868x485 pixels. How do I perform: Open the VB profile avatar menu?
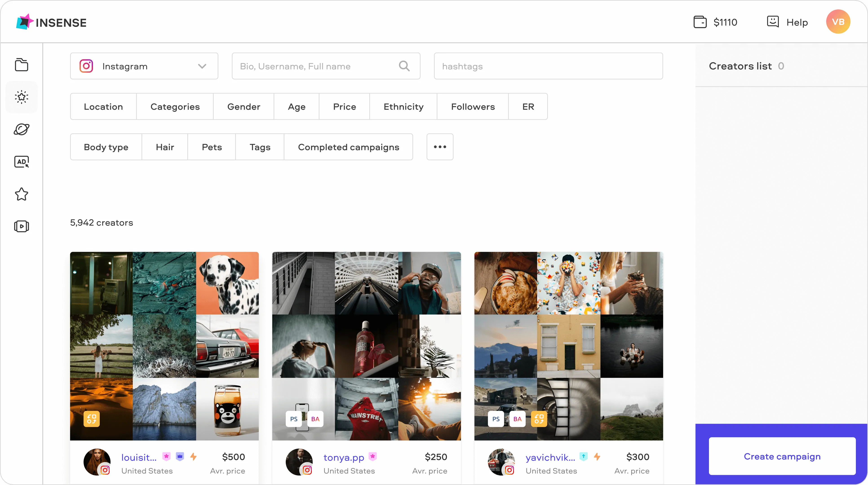839,22
